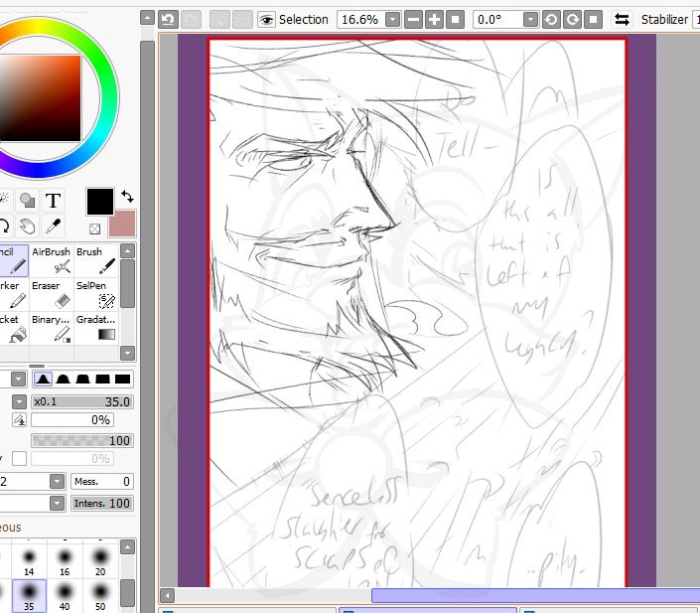Open the rotation angle dropdown
The height and width of the screenshot is (613, 700).
[x=529, y=19]
